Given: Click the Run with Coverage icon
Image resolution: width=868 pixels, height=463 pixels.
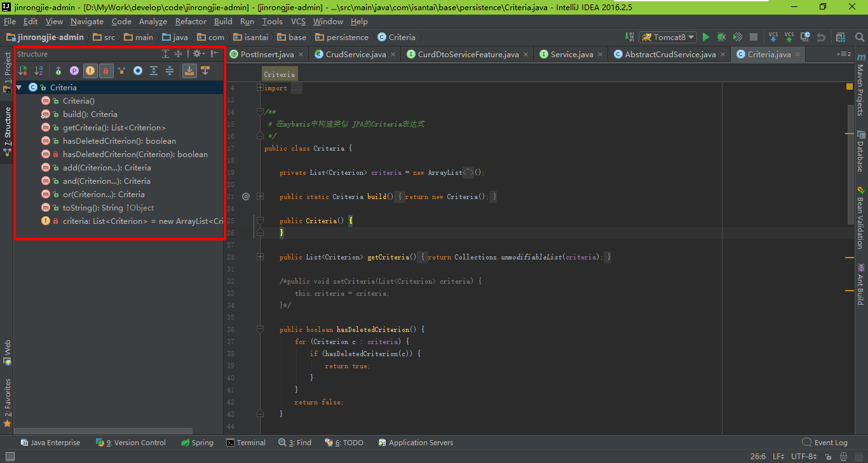Looking at the screenshot, I should point(737,38).
